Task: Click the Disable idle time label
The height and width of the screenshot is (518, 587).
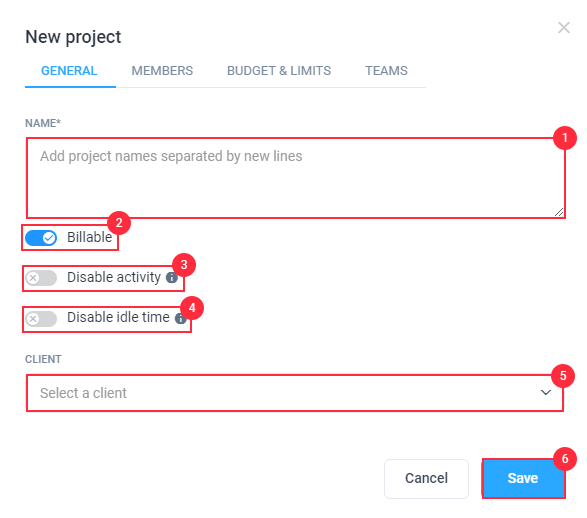Action: (x=118, y=317)
